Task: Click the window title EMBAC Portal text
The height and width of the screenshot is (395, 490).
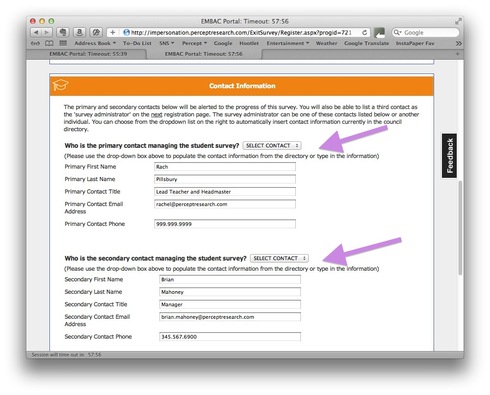Action: click(x=244, y=21)
